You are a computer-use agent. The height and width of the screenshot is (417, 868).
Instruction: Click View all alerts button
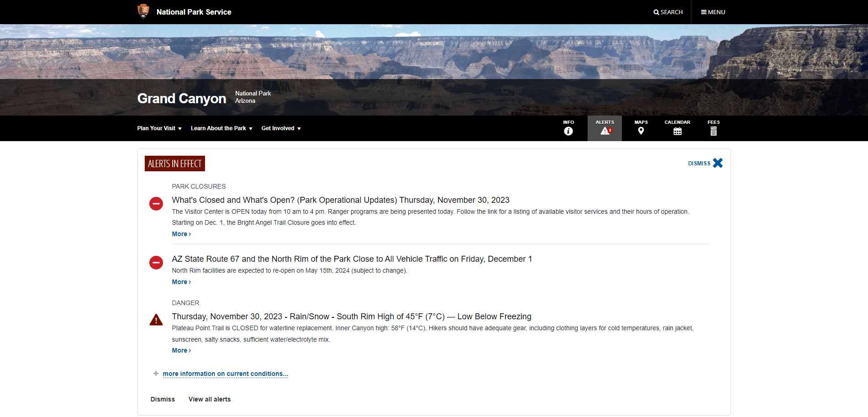pos(210,399)
